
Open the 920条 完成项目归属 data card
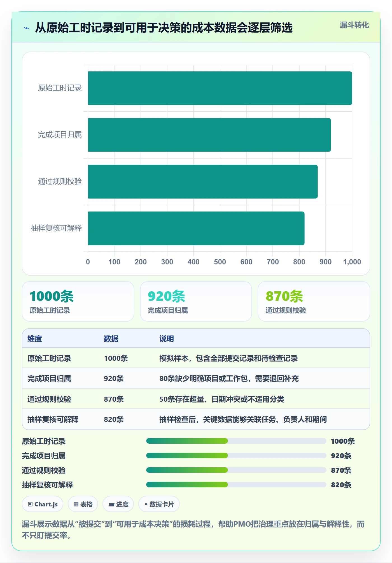tap(196, 301)
